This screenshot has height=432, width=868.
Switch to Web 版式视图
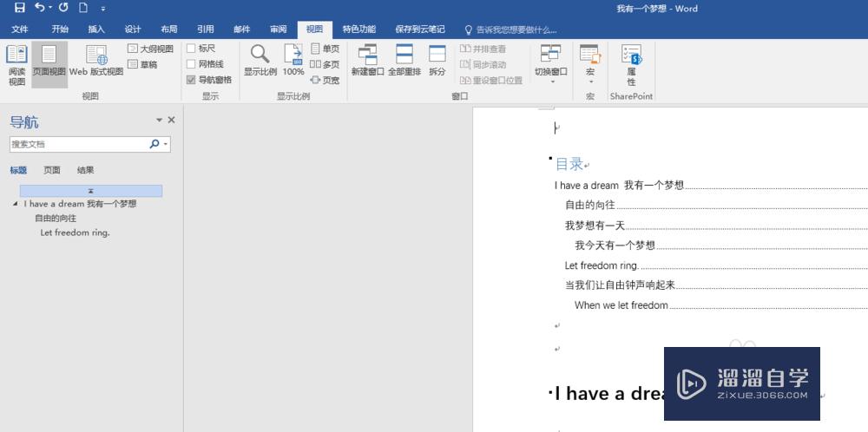tap(96, 61)
